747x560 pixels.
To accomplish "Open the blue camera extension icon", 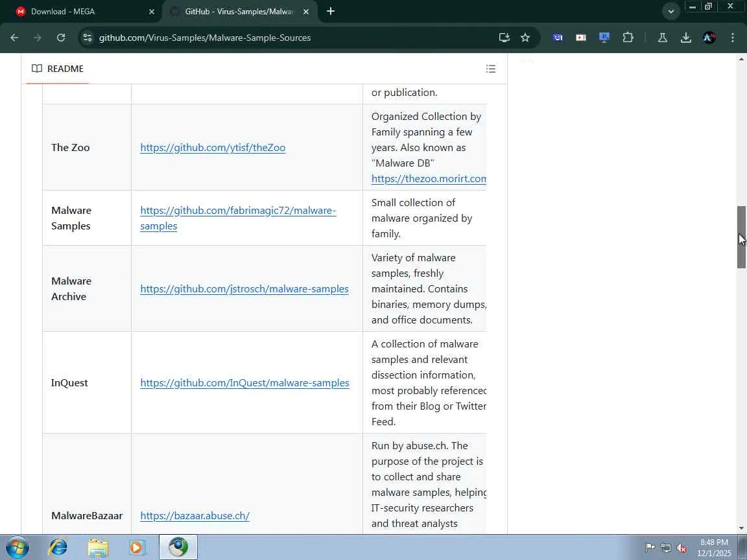I will click(558, 38).
